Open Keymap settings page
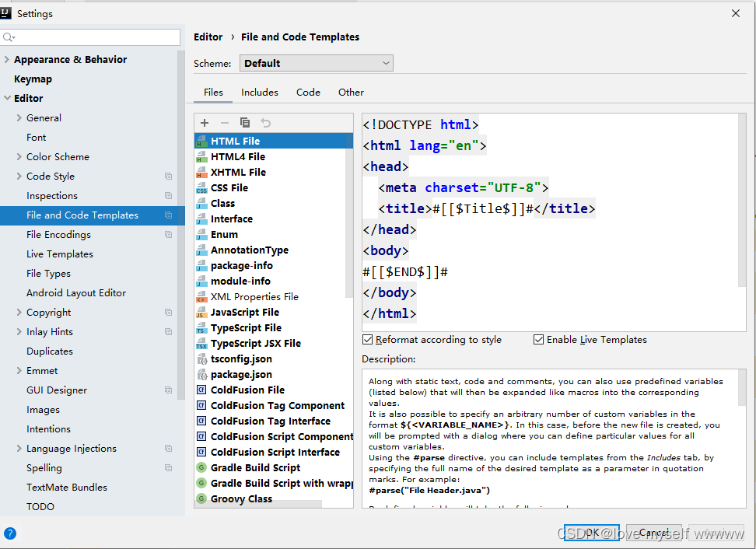The image size is (756, 549). [x=33, y=79]
